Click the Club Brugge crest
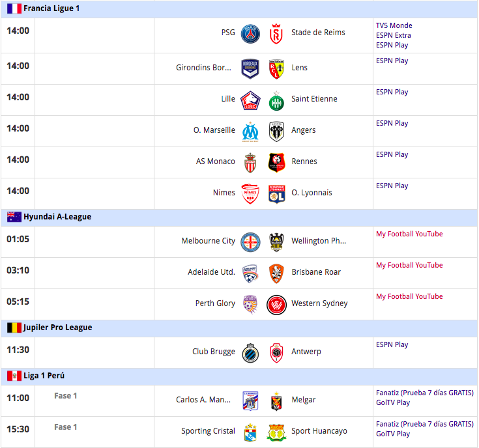 click(250, 353)
